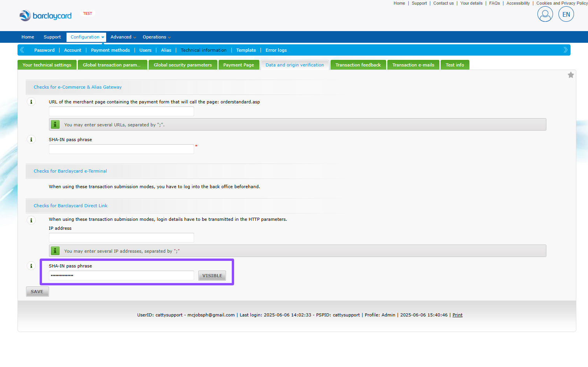Screen dimensions: 588x367
Task: Open the Error logs submenu item
Action: (x=276, y=50)
